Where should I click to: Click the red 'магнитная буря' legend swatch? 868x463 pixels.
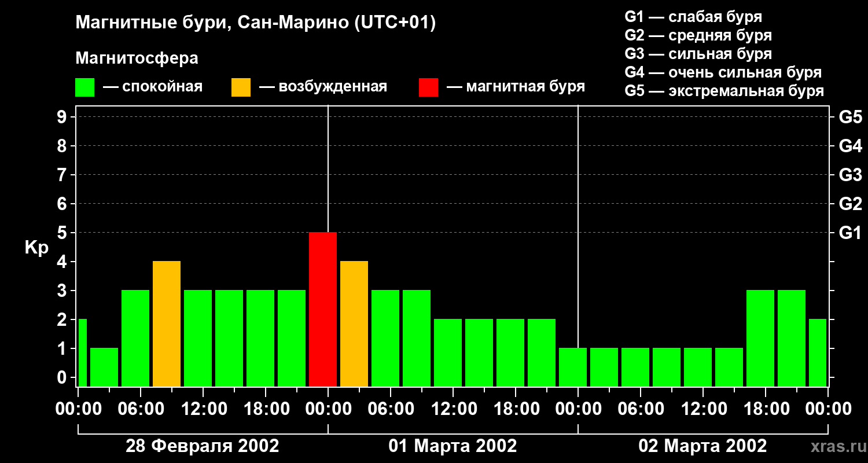coord(428,87)
